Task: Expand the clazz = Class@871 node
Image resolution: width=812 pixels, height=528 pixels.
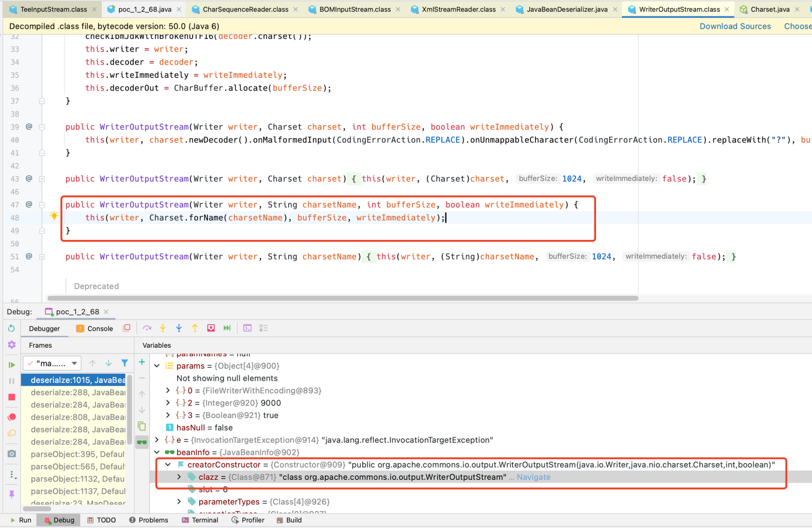Action: point(179,477)
